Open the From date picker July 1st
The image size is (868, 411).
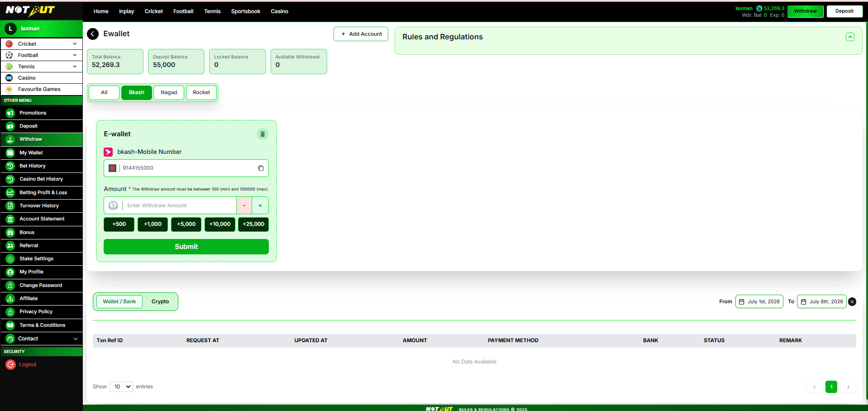(759, 301)
